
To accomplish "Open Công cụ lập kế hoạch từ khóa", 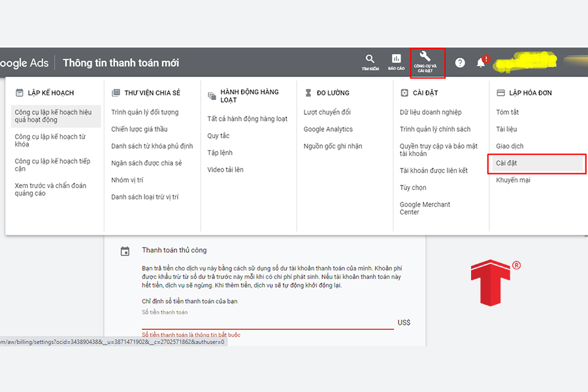I will 50,140.
